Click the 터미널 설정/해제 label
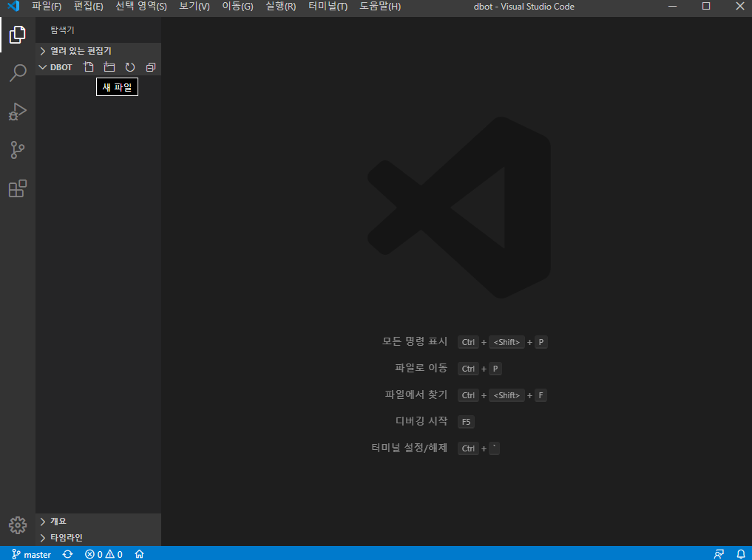The image size is (752, 560). pyautogui.click(x=409, y=448)
